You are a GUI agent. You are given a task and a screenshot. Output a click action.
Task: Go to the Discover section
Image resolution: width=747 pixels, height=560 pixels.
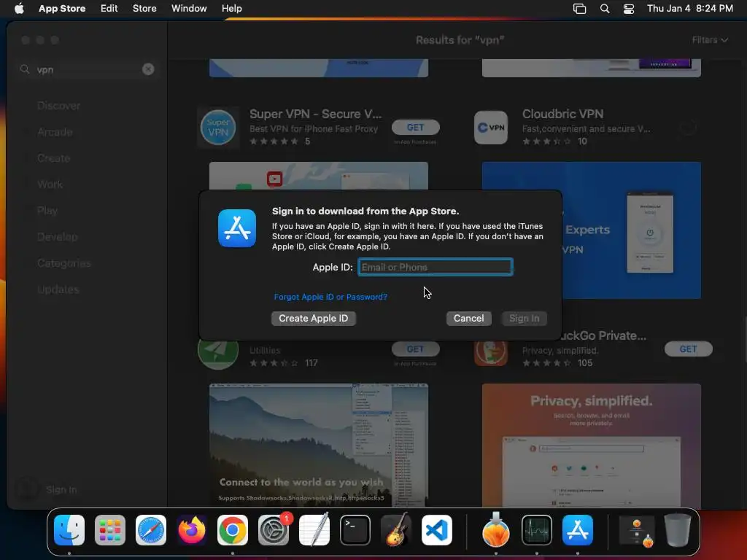(x=58, y=106)
